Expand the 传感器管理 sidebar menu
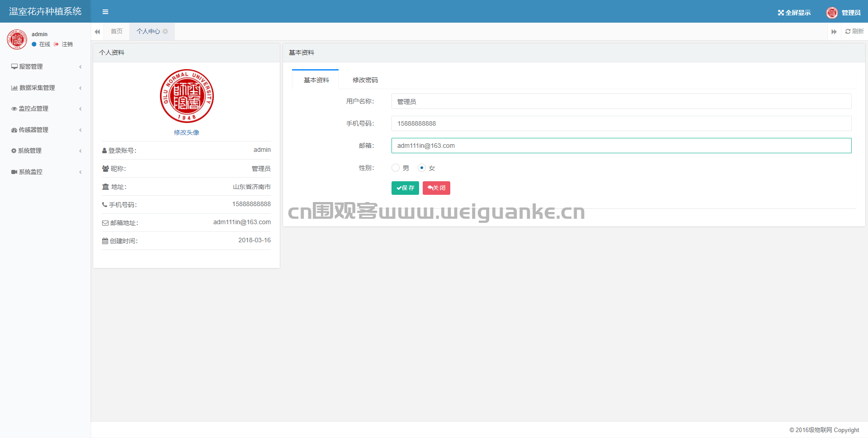Screen dimensions: 868x438 (x=45, y=130)
